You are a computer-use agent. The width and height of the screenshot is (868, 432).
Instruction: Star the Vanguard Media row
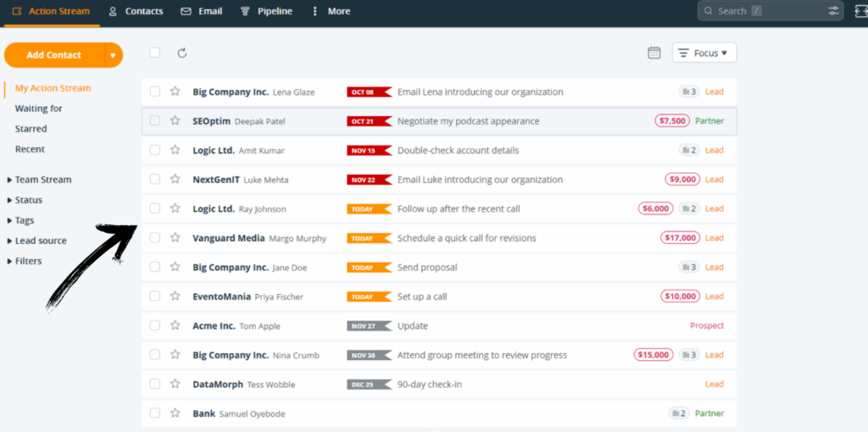(x=175, y=238)
